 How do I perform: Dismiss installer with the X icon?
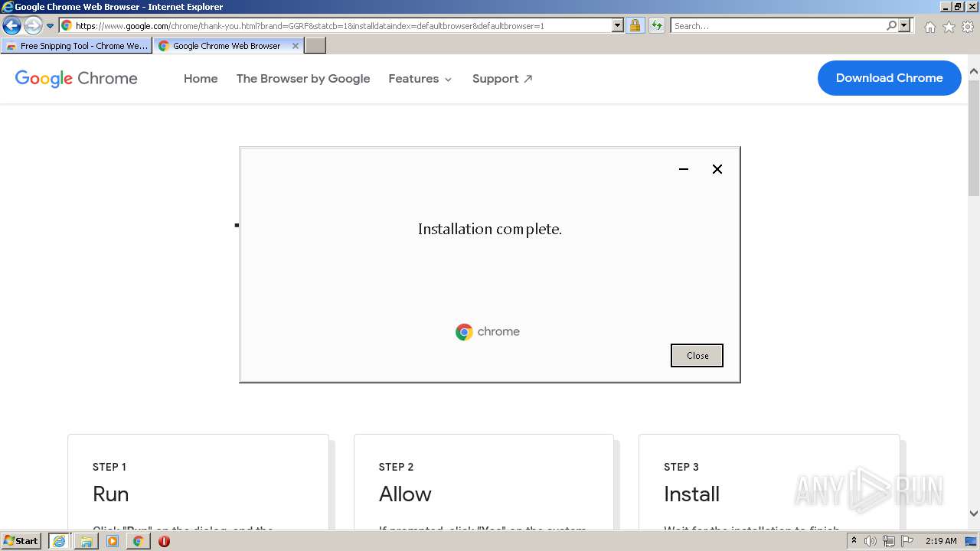(x=717, y=169)
